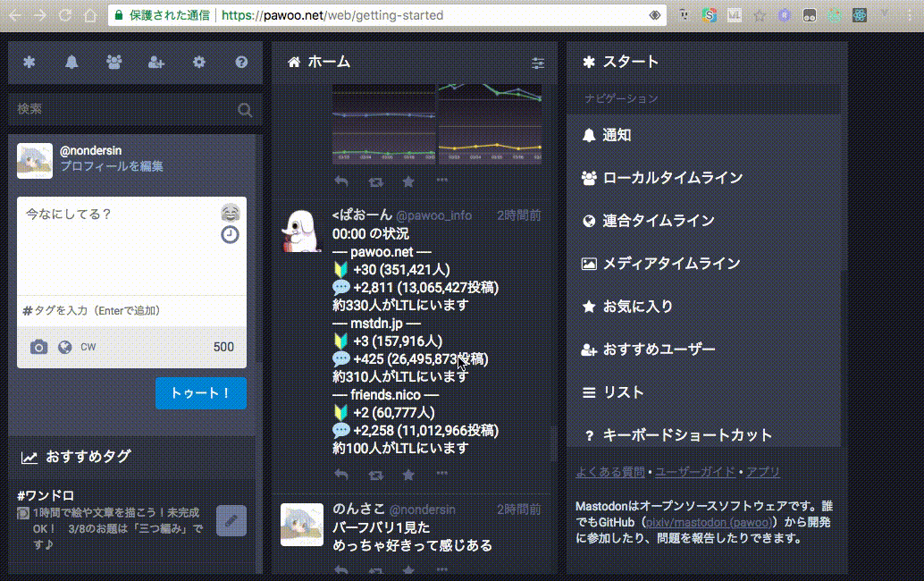The height and width of the screenshot is (581, 924).
Task: Open キーボードショートカット in navigation
Action: 703,434
